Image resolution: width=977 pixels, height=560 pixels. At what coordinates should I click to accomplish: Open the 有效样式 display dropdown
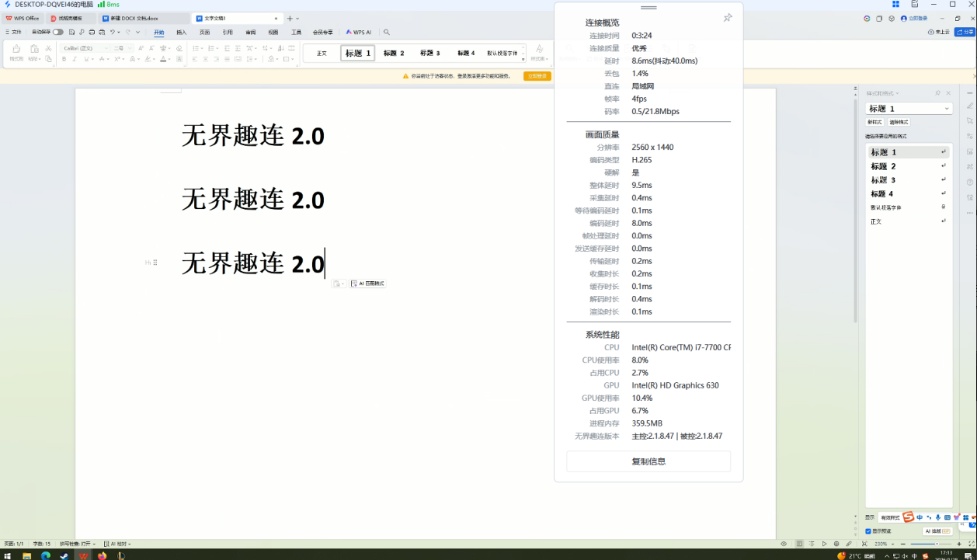(890, 517)
